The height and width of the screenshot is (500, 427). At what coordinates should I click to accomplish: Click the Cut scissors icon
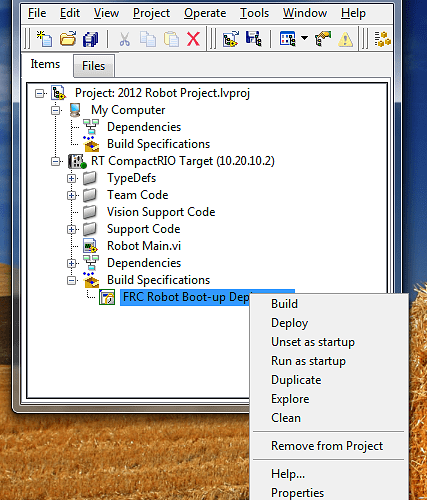(124, 39)
